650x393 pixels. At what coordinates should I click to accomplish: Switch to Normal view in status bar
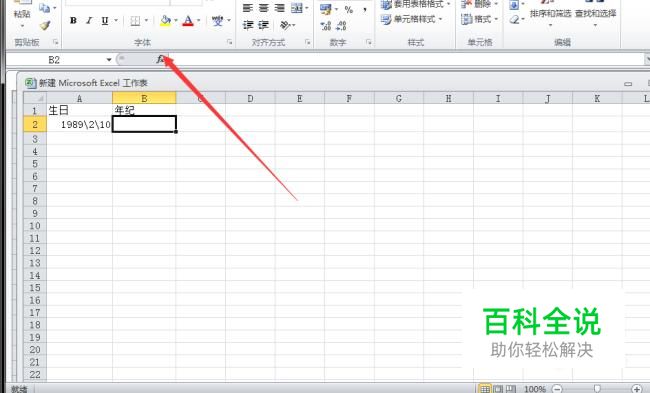485,389
